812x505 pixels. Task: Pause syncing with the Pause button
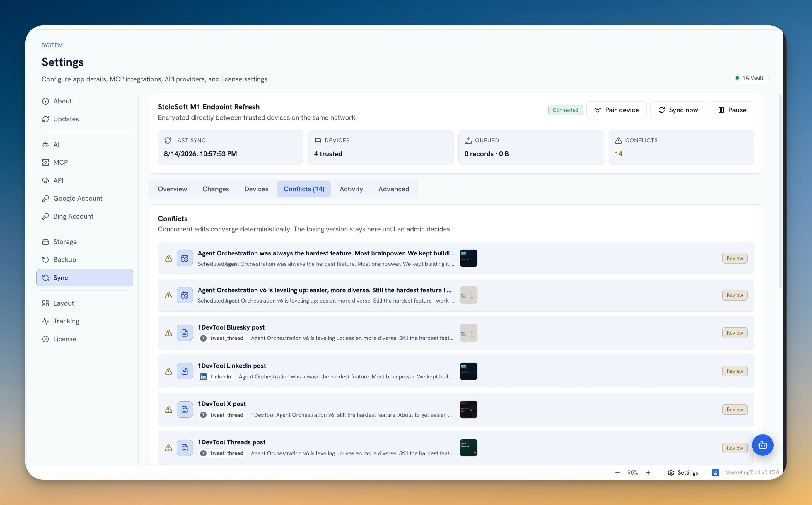pyautogui.click(x=732, y=110)
